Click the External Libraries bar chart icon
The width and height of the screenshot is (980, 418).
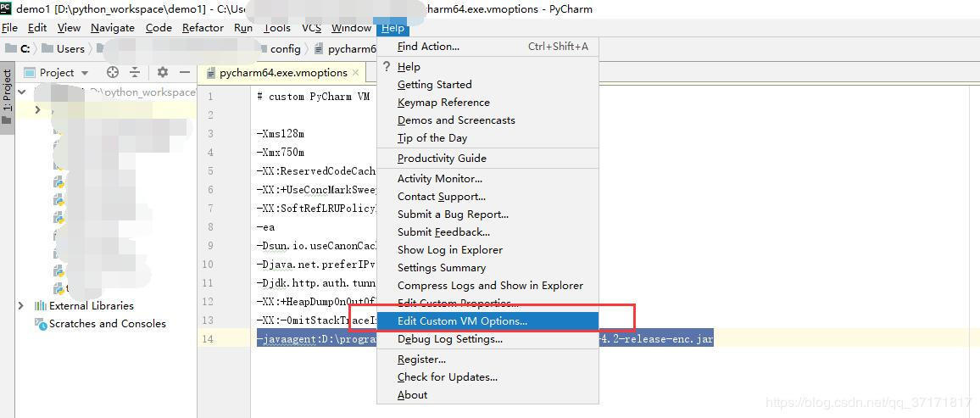(x=41, y=305)
